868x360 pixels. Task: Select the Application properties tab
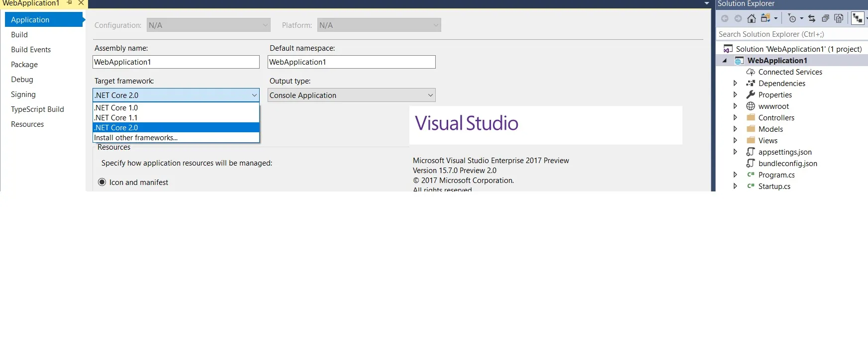coord(44,19)
